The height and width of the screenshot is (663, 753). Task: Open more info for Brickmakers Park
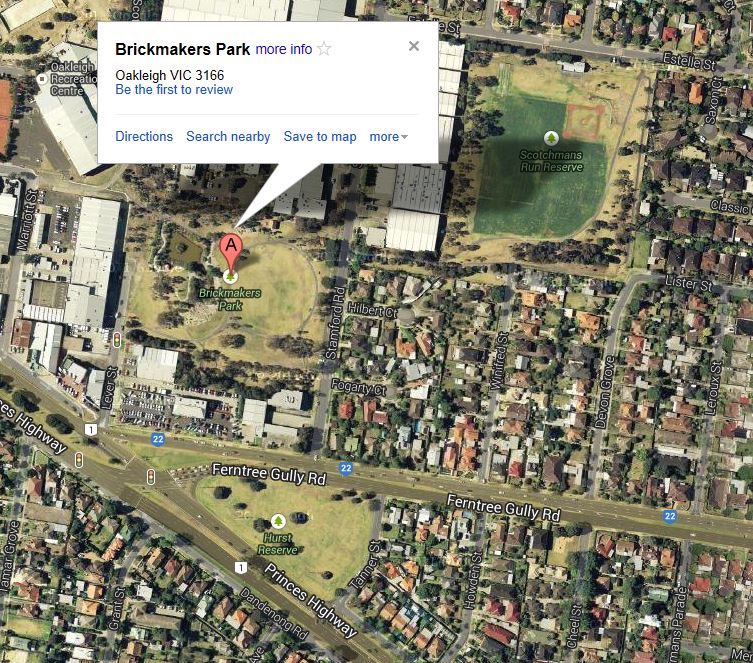(x=284, y=49)
